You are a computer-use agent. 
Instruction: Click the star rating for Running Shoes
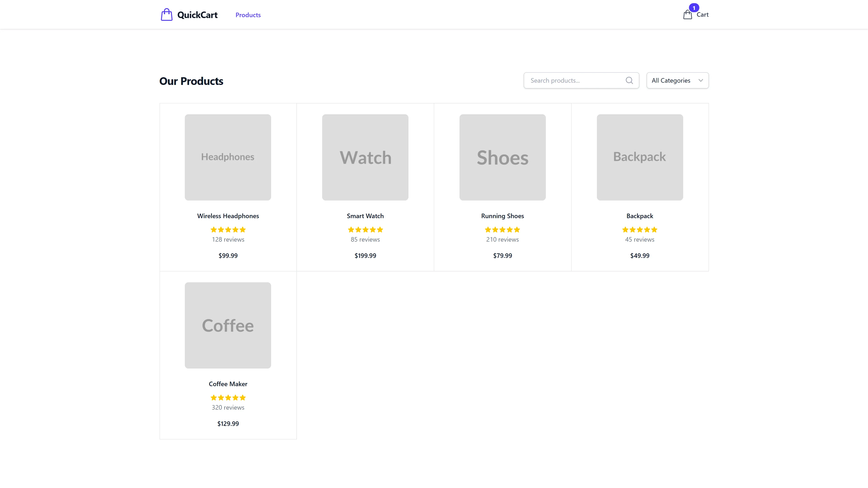pos(502,229)
